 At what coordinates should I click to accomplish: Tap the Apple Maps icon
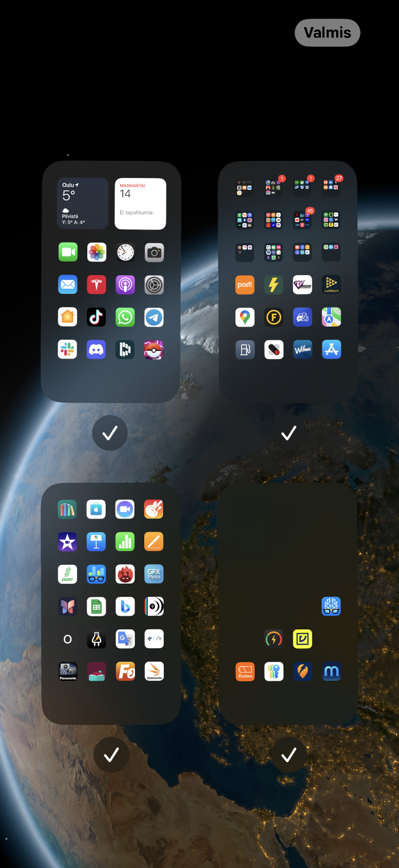[x=331, y=317]
